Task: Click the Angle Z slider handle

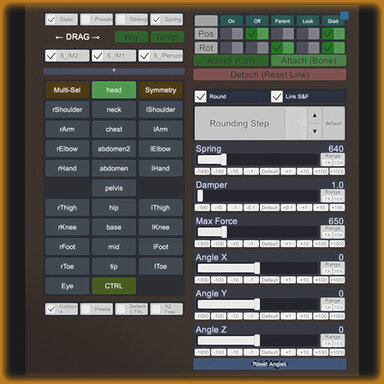Action: click(x=257, y=340)
